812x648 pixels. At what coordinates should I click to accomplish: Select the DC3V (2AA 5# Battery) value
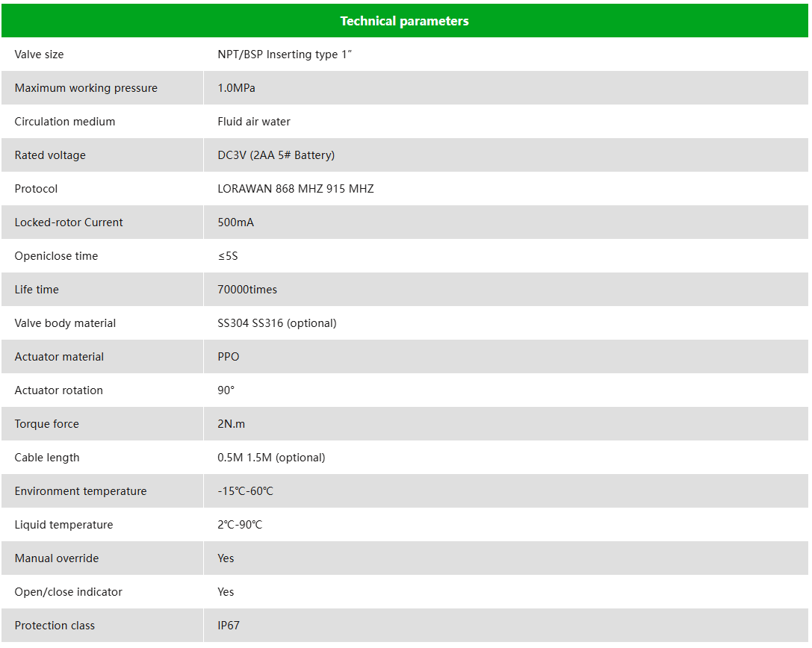tap(276, 155)
